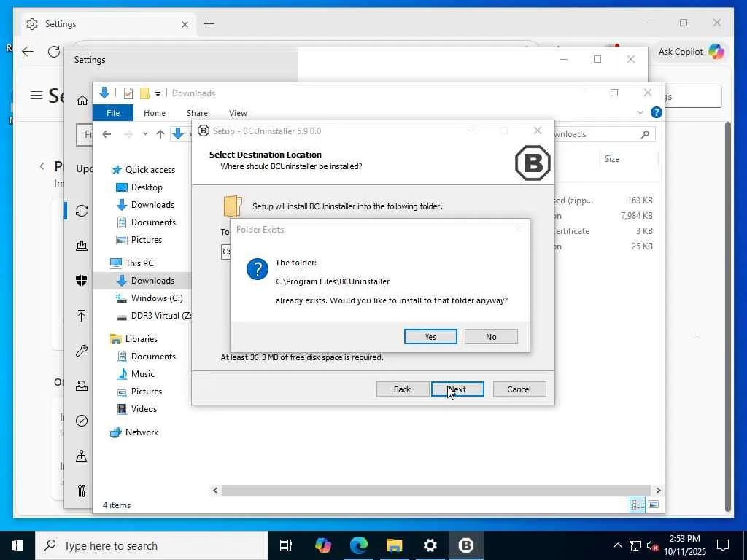Screen dimensions: 747x560
Task: Open Task View on taskbar
Action: (285, 545)
